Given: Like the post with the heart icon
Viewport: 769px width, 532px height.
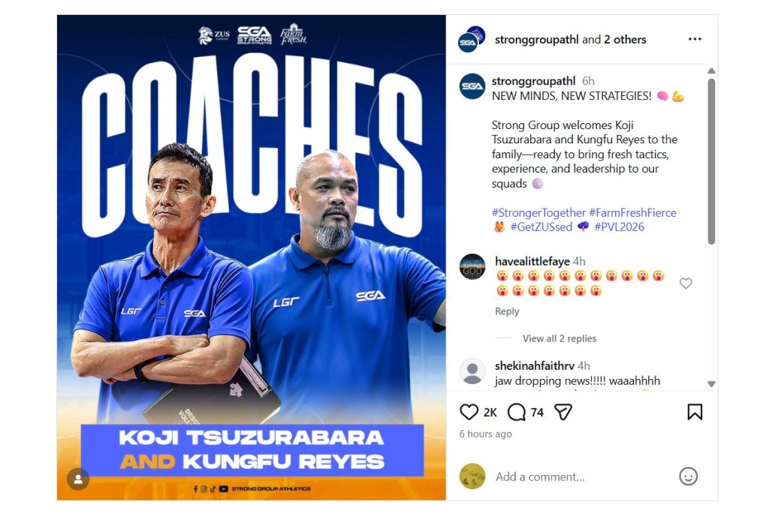Looking at the screenshot, I should (469, 412).
